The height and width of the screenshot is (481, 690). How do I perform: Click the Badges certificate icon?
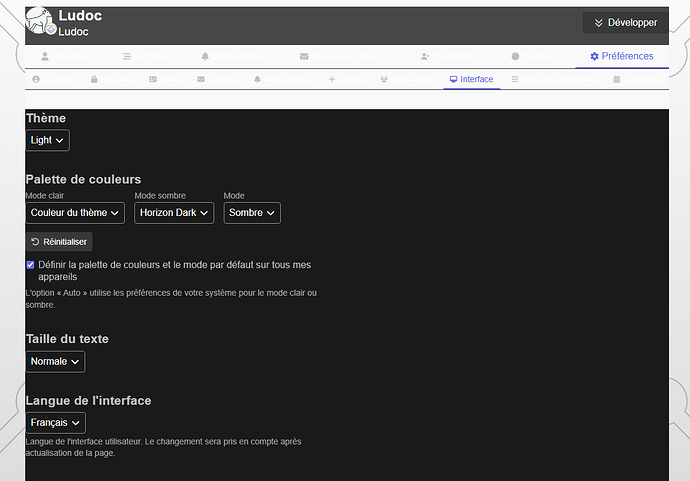point(515,56)
